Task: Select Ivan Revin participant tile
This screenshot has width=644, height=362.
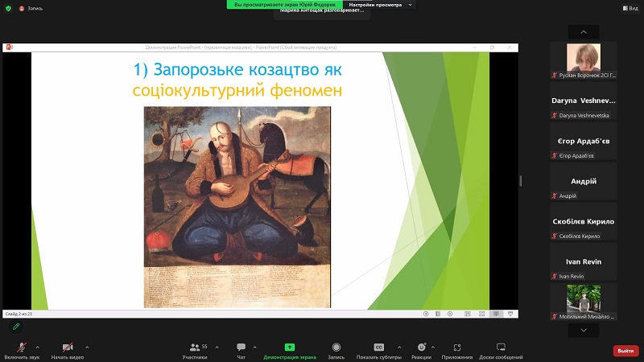Action: [x=584, y=261]
